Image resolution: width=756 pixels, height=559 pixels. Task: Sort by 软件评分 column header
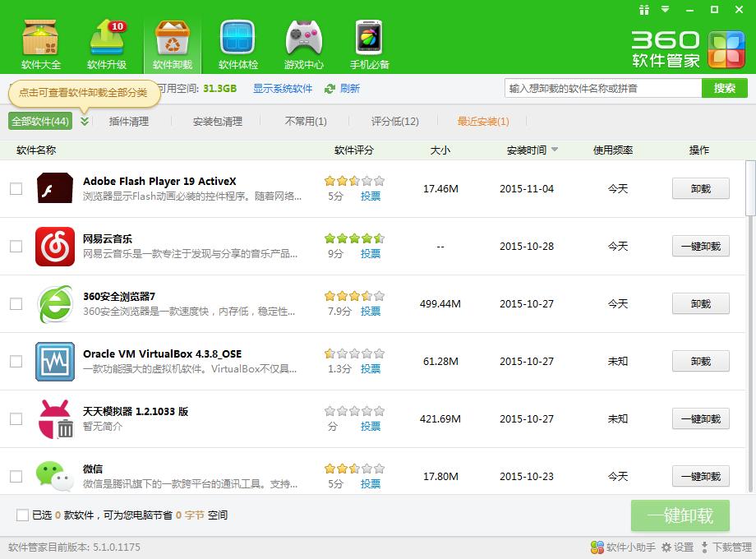(354, 150)
